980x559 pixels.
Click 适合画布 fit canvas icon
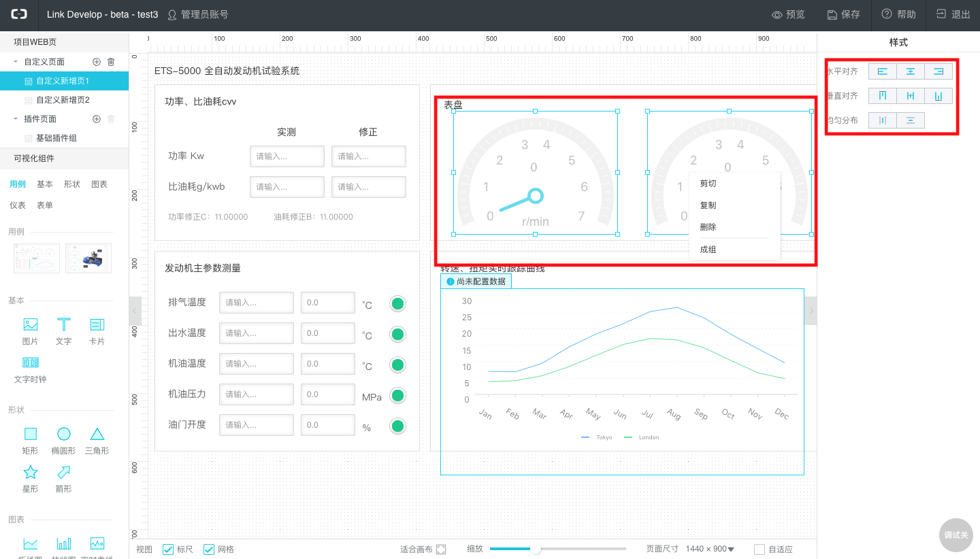pyautogui.click(x=441, y=549)
